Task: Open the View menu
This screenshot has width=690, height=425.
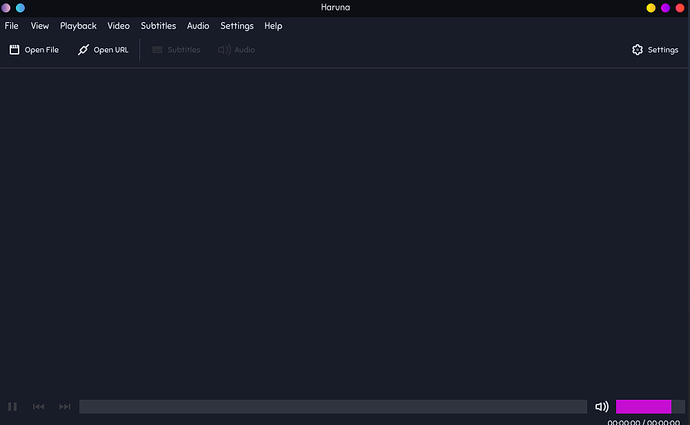Action: click(x=40, y=26)
